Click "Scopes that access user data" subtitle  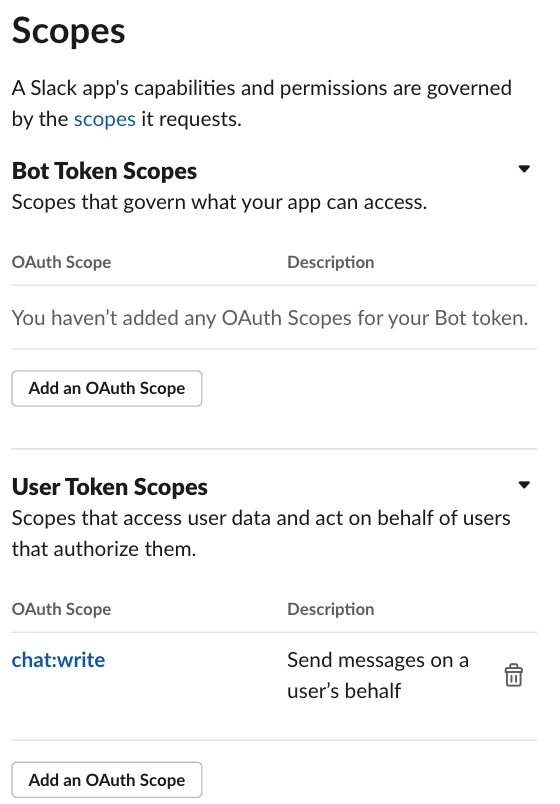(x=261, y=533)
